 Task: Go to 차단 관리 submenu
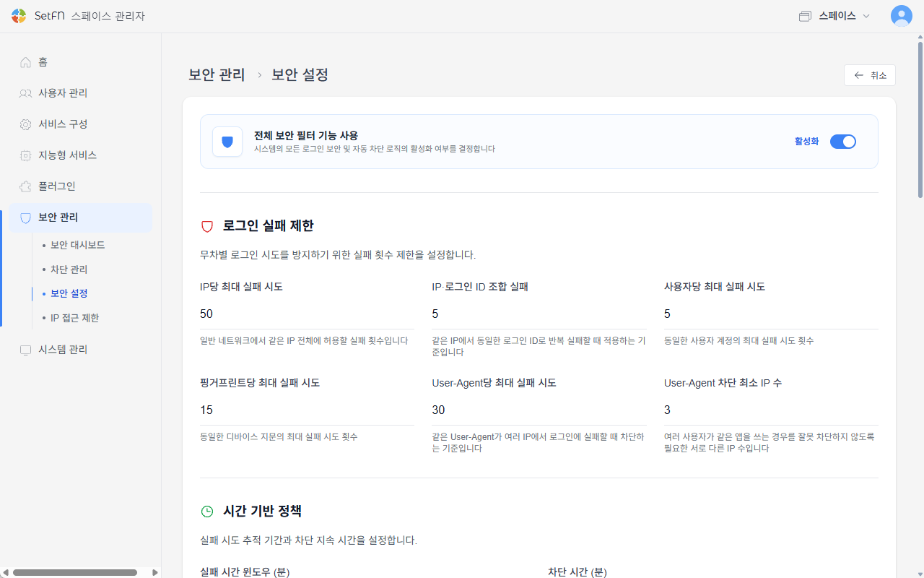click(69, 269)
